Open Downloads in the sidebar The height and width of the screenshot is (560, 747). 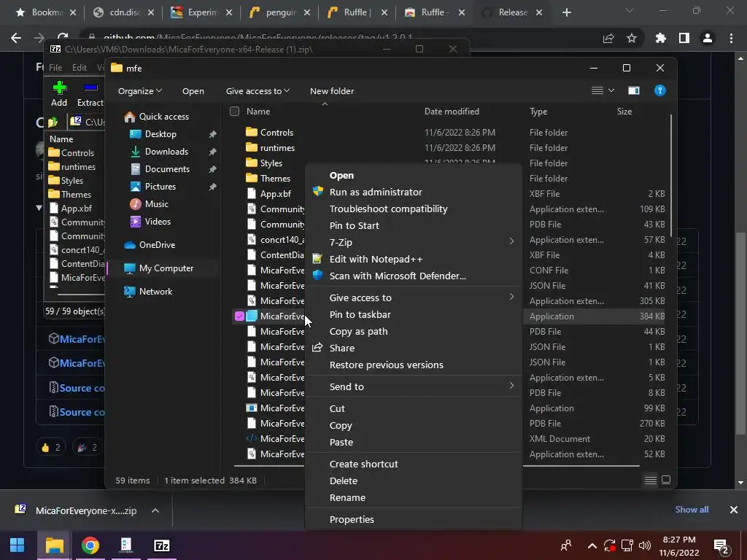pos(160,152)
